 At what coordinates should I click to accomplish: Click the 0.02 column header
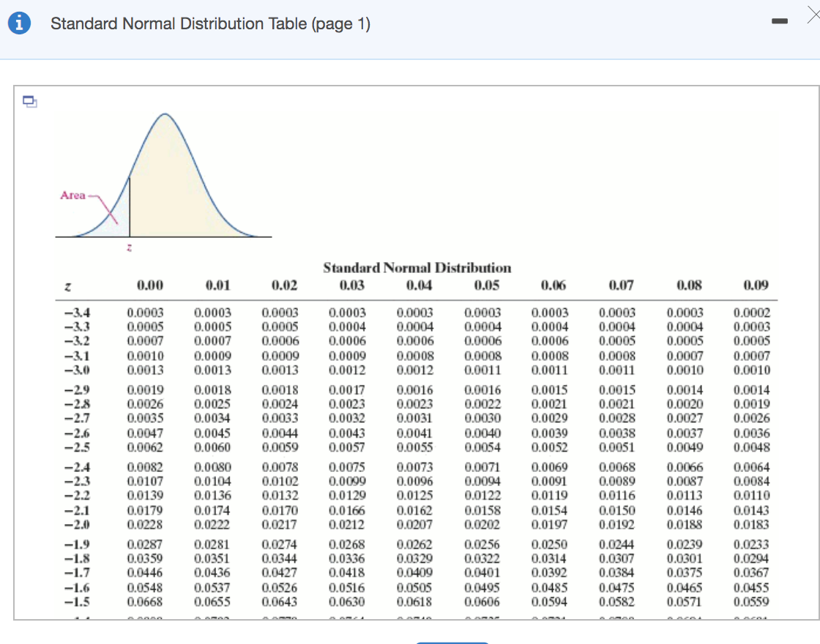click(284, 285)
